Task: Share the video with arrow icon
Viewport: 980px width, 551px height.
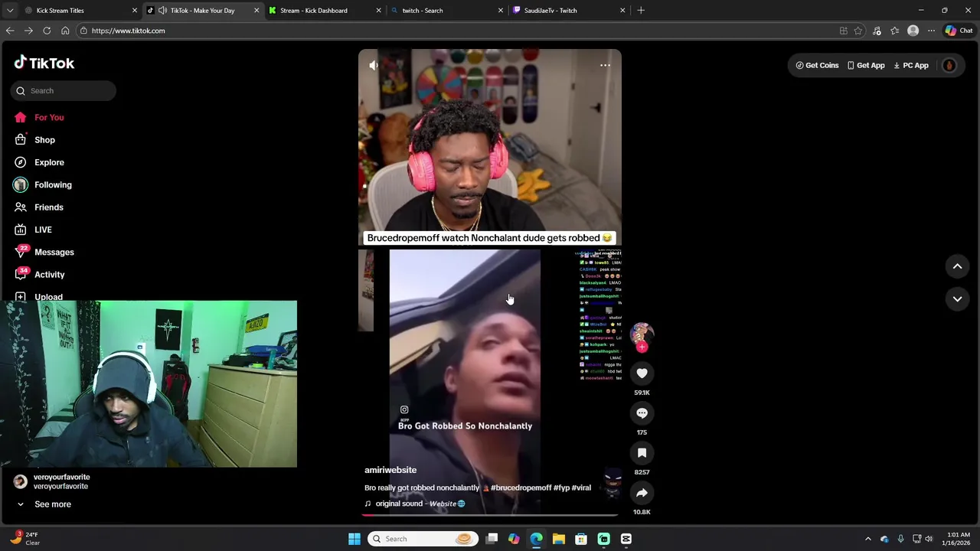Action: coord(642,493)
